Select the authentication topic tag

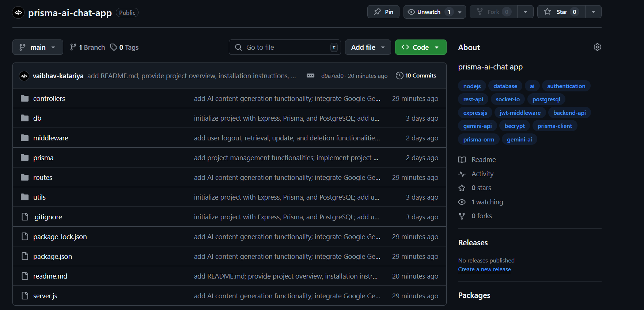pos(566,86)
